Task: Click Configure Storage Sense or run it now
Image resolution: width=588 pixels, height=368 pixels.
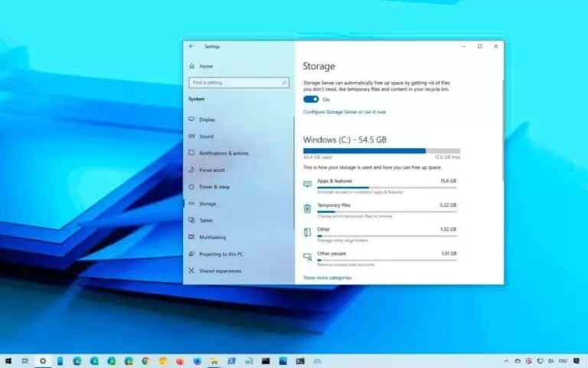Action: (x=344, y=112)
